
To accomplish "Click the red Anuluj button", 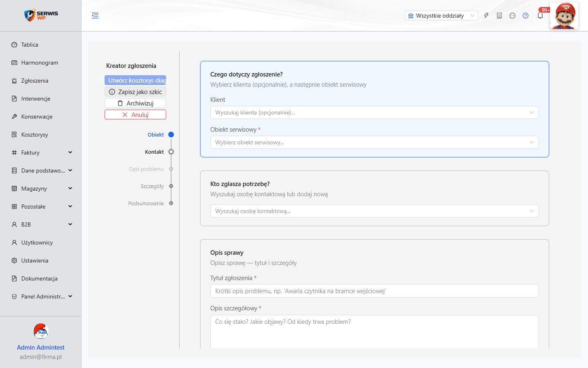I will (x=135, y=114).
